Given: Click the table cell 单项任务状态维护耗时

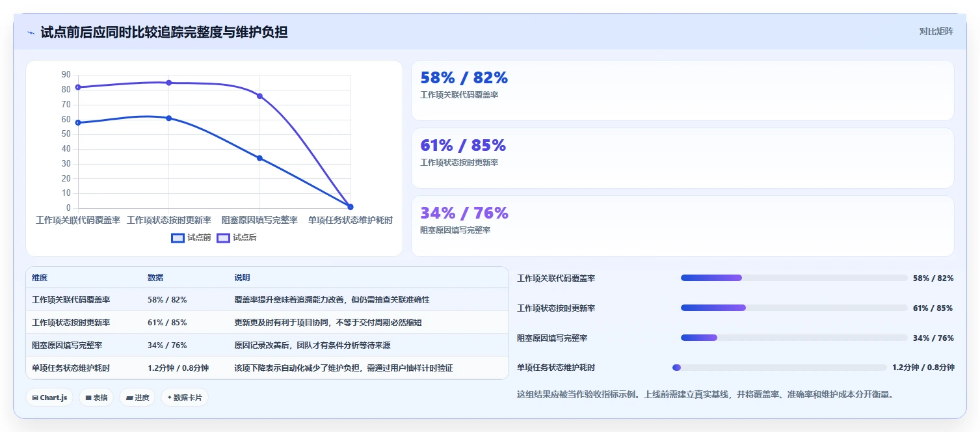Looking at the screenshot, I should (x=71, y=368).
